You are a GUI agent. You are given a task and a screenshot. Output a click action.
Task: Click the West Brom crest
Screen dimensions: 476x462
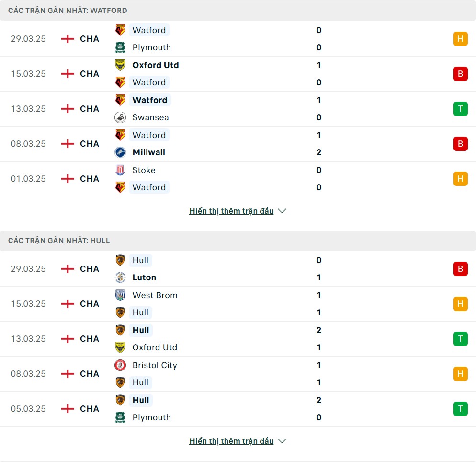coord(120,295)
